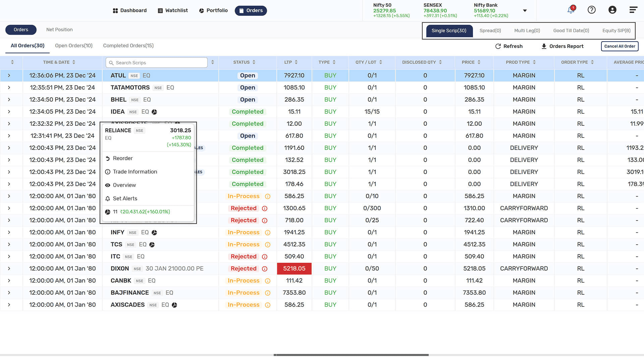Image resolution: width=644 pixels, height=357 pixels.
Task: Click the Nifty Bank index value
Action: coord(484,11)
